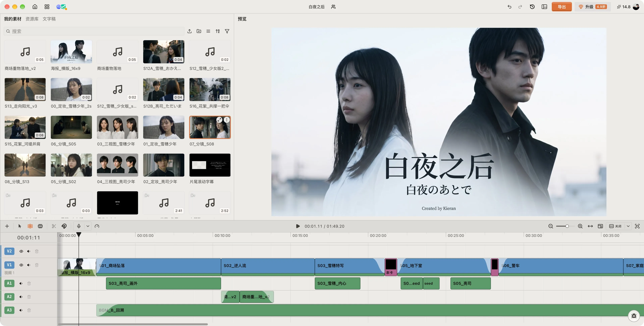Open more options on 07_分镜_S08
This screenshot has height=326, width=644.
tap(227, 120)
